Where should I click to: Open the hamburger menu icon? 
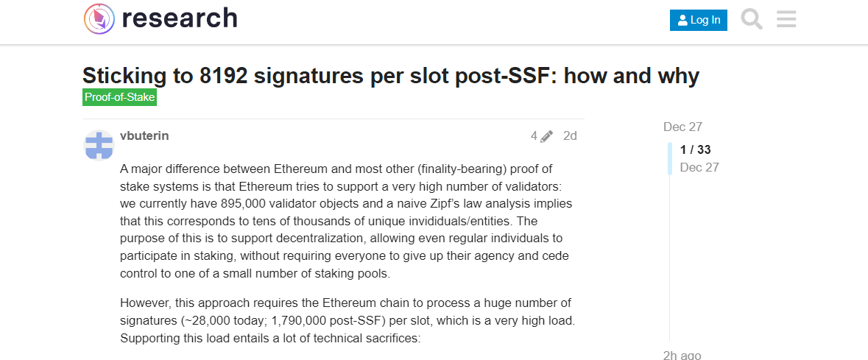point(786,19)
